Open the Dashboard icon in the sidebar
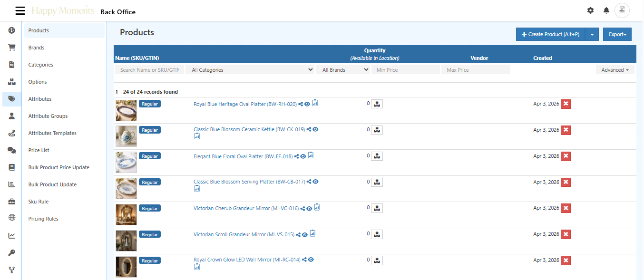Viewport: 644px width, 280px height. tap(11, 30)
